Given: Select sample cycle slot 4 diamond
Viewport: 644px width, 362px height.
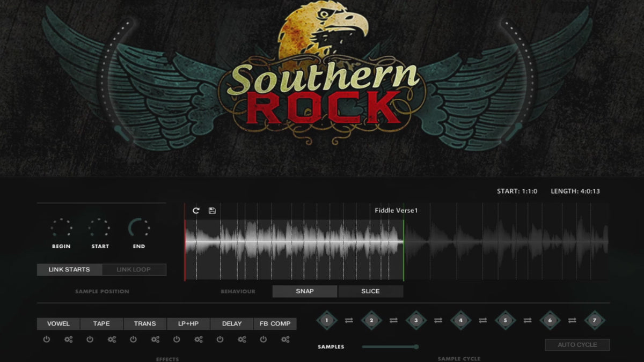Looking at the screenshot, I should pyautogui.click(x=460, y=321).
